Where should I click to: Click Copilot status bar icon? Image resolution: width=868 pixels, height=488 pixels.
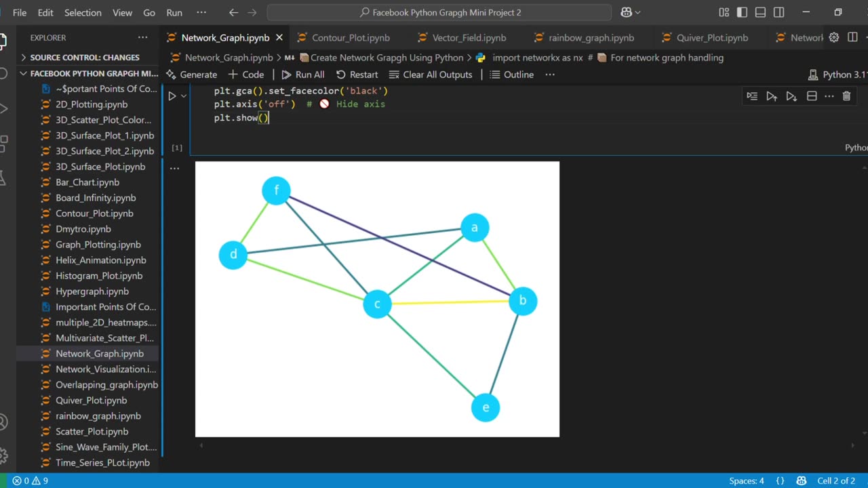click(x=801, y=481)
